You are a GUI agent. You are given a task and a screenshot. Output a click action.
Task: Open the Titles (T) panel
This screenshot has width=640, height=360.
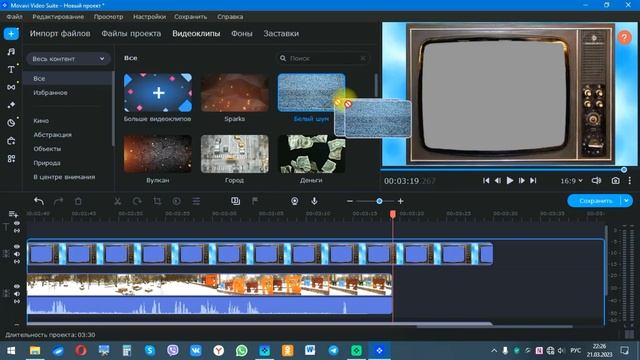[11, 69]
